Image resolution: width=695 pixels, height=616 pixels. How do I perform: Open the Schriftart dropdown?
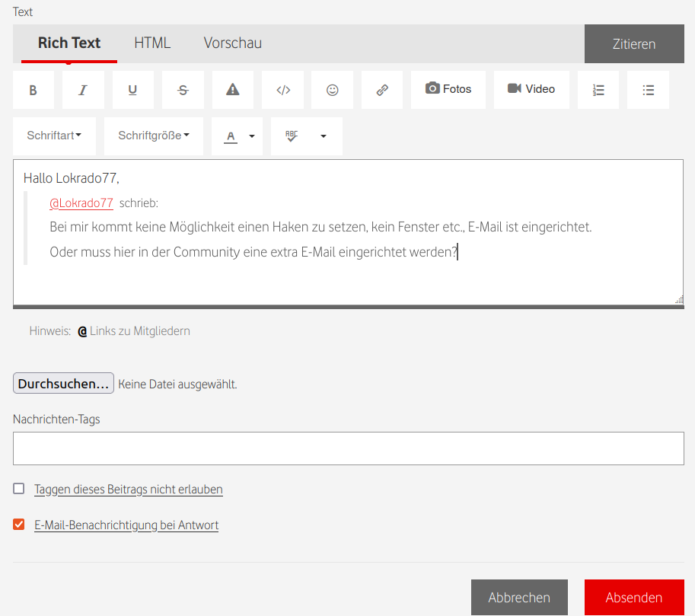tap(54, 136)
